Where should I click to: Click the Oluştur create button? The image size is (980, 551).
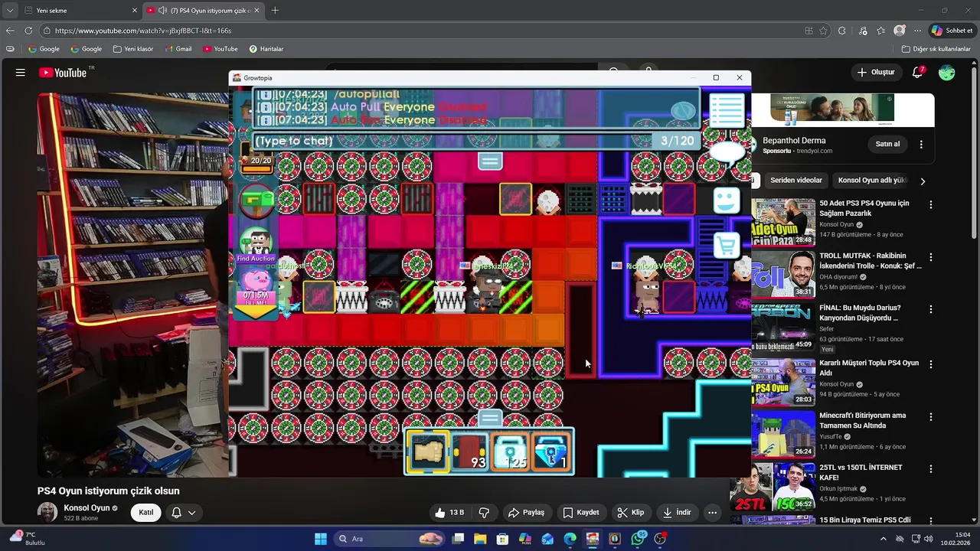coord(876,73)
